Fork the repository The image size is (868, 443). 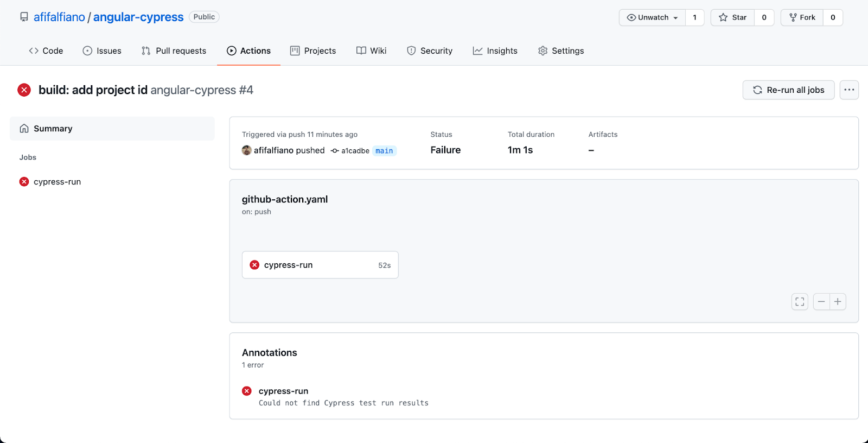(802, 17)
